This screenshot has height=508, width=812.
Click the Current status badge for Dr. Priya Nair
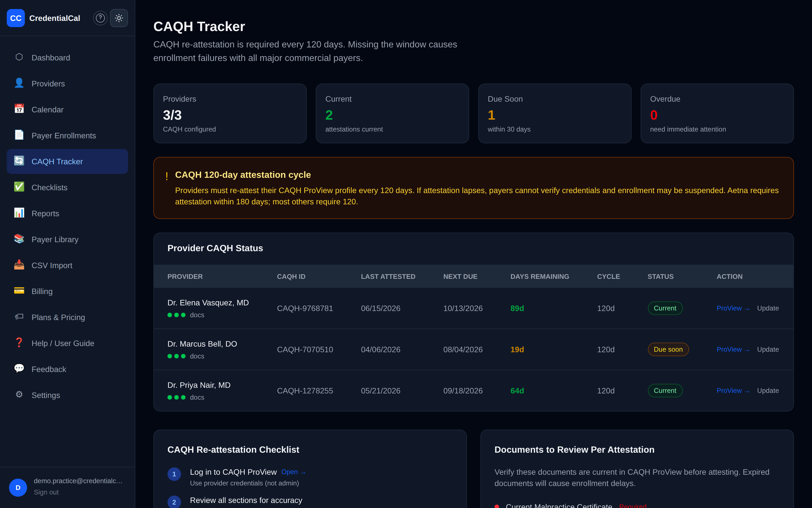665,390
